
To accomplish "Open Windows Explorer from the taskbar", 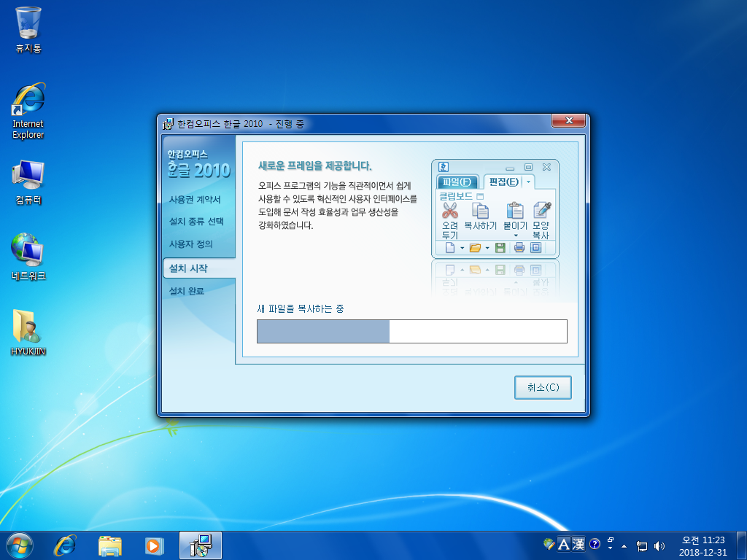I will pyautogui.click(x=110, y=545).
